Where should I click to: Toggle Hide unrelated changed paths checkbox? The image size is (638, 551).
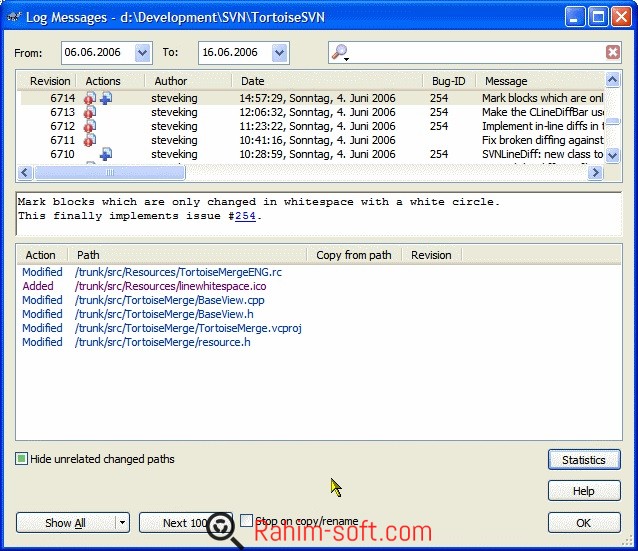click(x=21, y=459)
